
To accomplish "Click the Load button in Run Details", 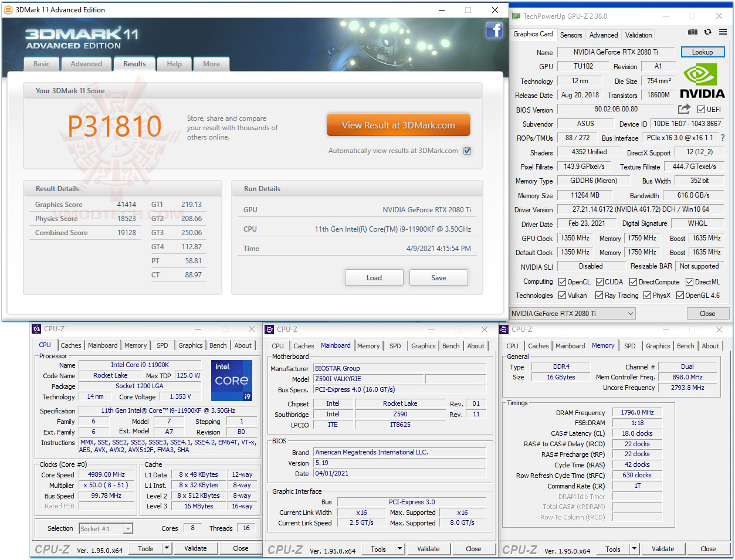I will (374, 278).
